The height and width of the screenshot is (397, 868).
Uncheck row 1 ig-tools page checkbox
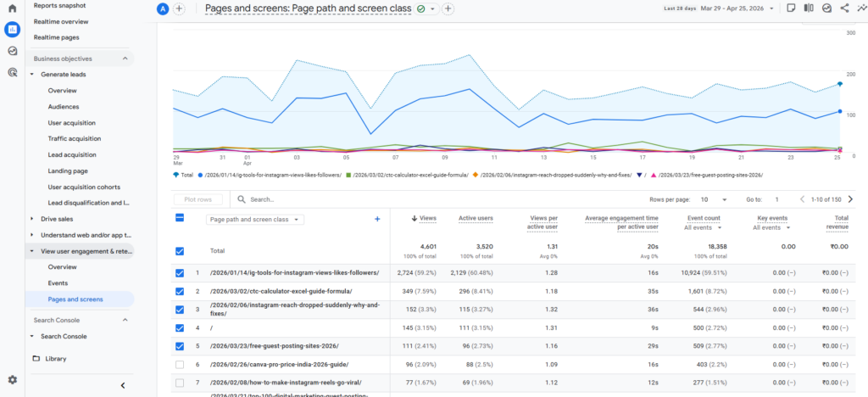coord(181,272)
